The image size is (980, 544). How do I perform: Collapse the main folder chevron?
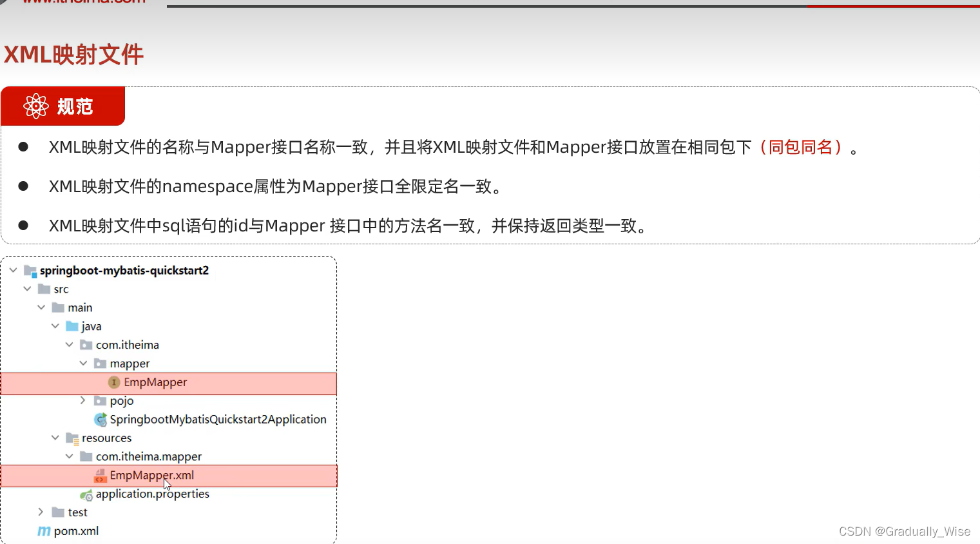(41, 307)
